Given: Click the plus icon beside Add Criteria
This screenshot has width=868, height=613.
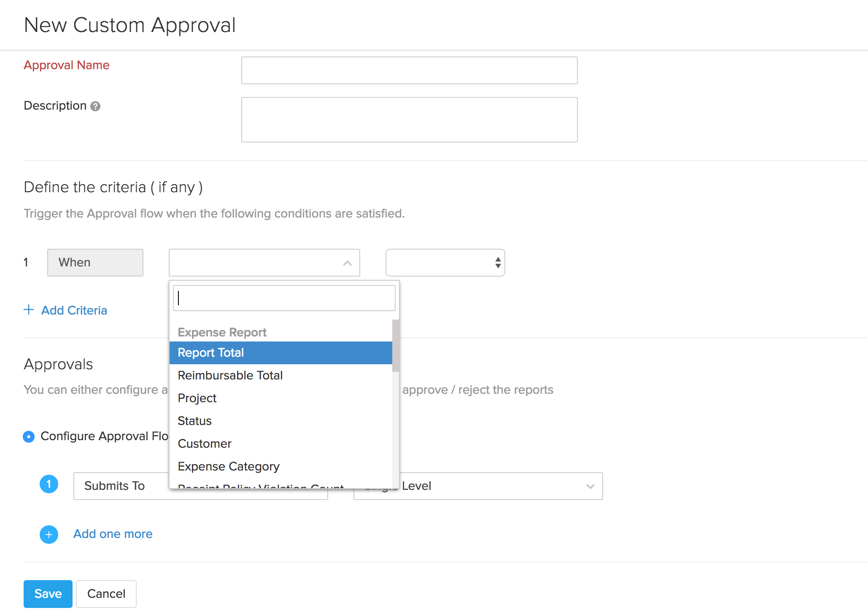Looking at the screenshot, I should 29,310.
